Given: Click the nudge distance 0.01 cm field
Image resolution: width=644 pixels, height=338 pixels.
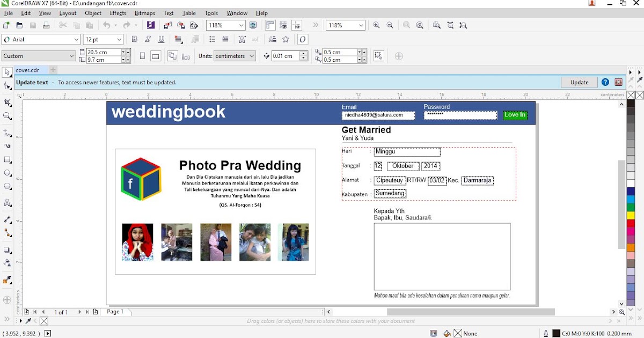Looking at the screenshot, I should 284,56.
